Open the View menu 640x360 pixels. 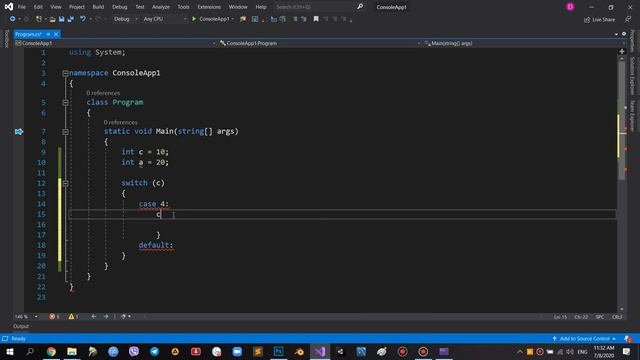(x=56, y=7)
